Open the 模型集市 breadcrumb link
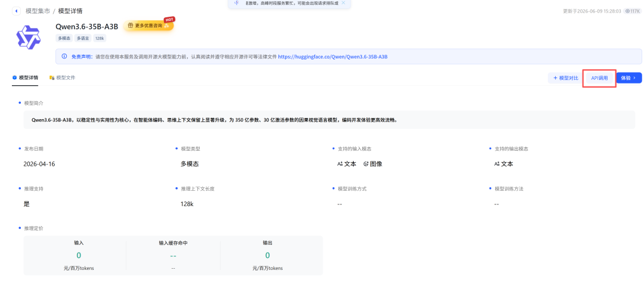 coord(38,11)
